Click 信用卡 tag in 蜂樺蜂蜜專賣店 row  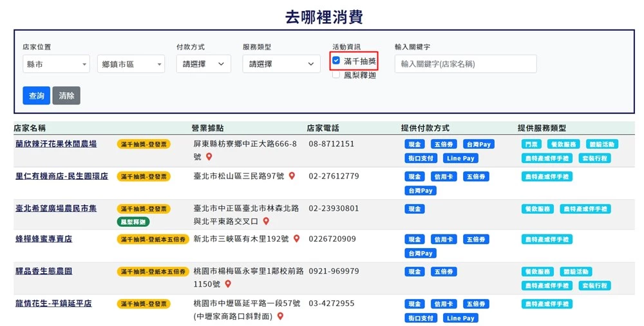(x=444, y=239)
